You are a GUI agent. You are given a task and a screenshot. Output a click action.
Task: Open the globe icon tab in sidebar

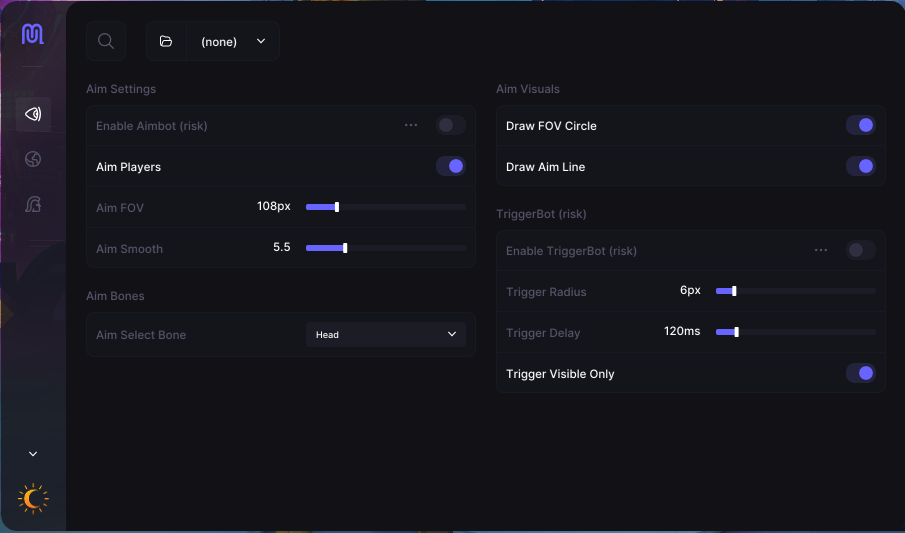click(33, 159)
